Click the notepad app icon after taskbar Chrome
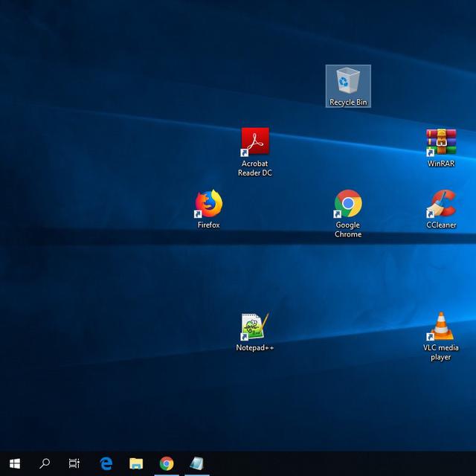Screen dimensions: 476x476 tap(197, 463)
